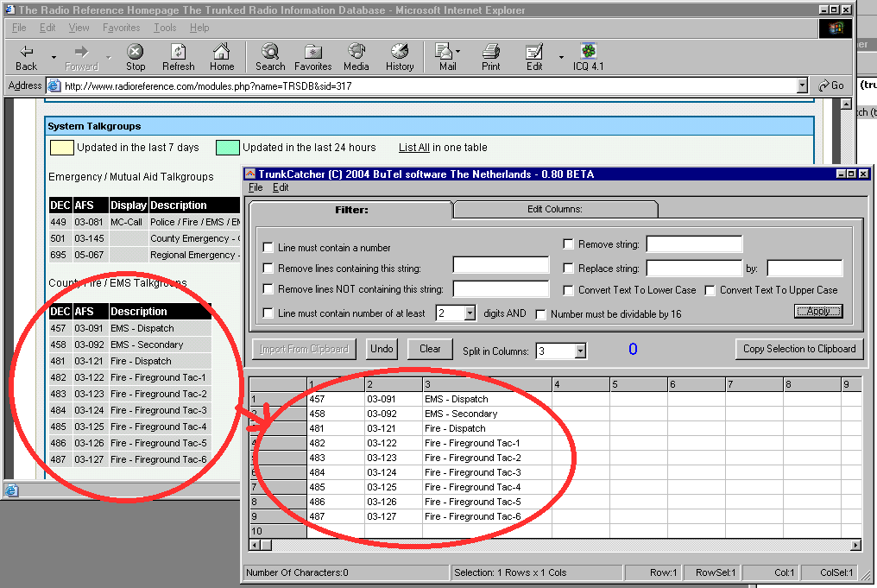Open the Help menu in Internet Explorer
Viewport: 877px width, 588px height.
coord(199,28)
